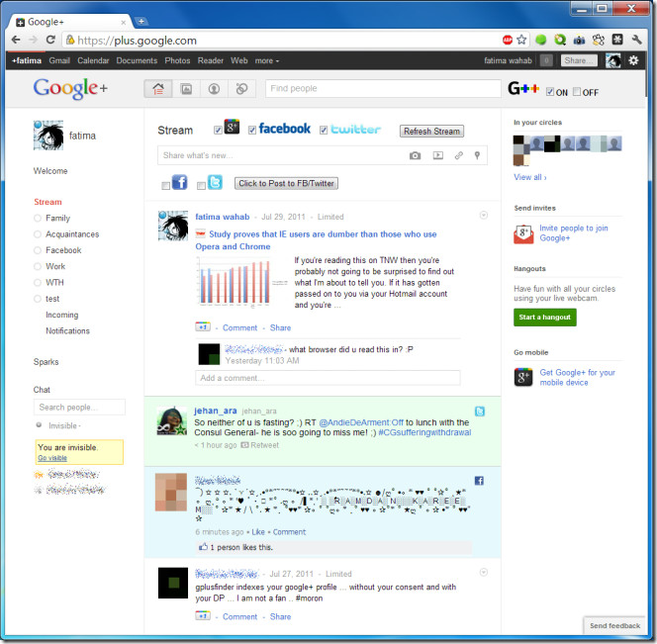Click the camera add-photo icon in share box
The height and width of the screenshot is (644, 657).
click(x=415, y=155)
